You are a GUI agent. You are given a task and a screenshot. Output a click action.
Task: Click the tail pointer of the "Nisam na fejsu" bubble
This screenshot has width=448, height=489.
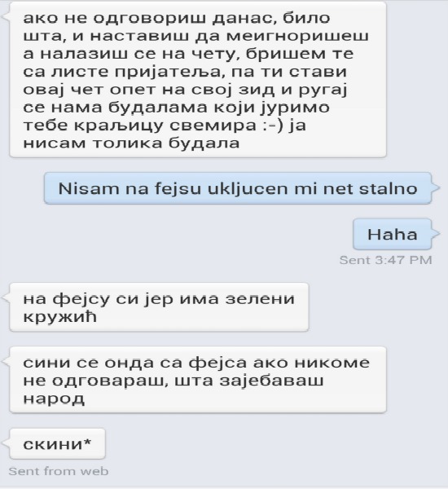click(436, 187)
